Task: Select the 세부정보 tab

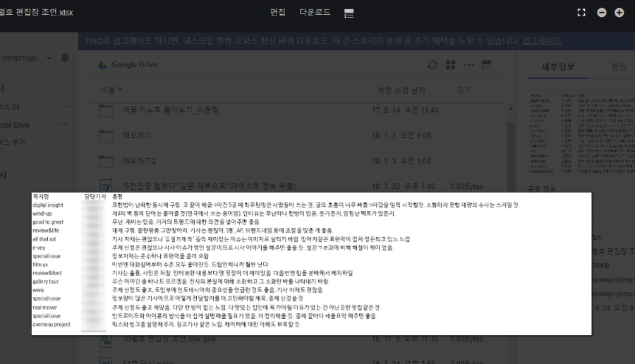Action: [x=557, y=67]
